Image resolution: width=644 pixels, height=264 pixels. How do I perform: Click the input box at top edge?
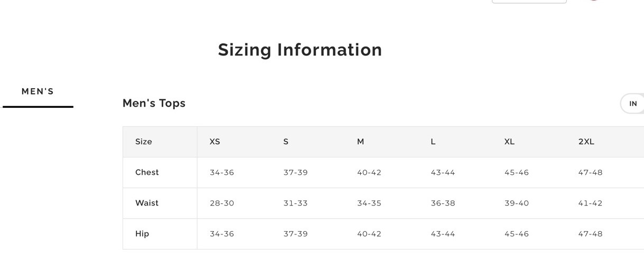tap(529, 2)
